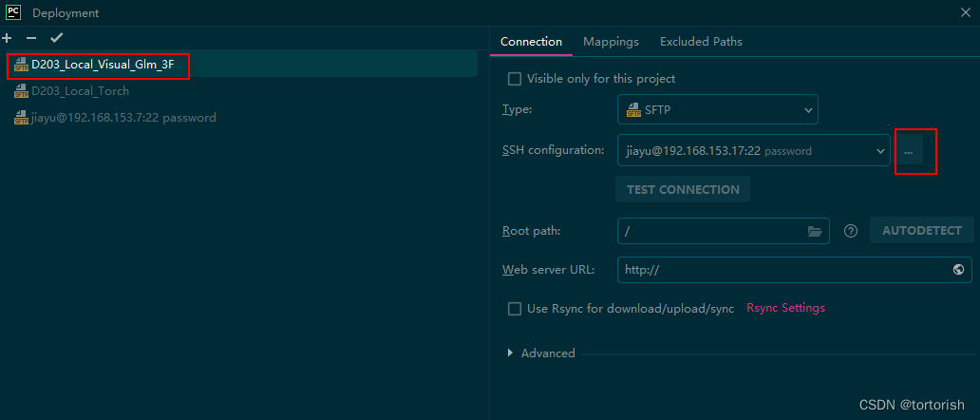
Task: Open SSH configuration ellipsis button
Action: click(909, 150)
